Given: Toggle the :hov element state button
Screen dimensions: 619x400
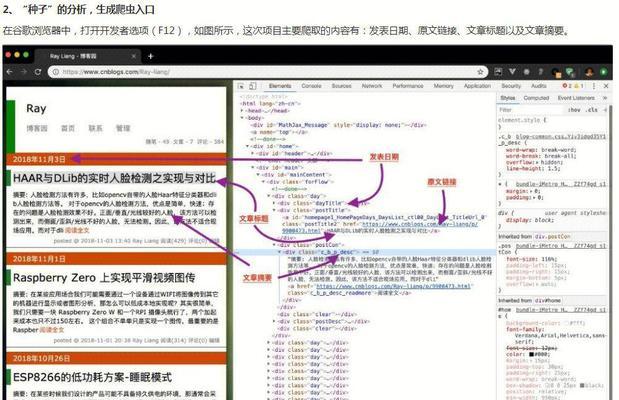Looking at the screenshot, I should (574, 110).
